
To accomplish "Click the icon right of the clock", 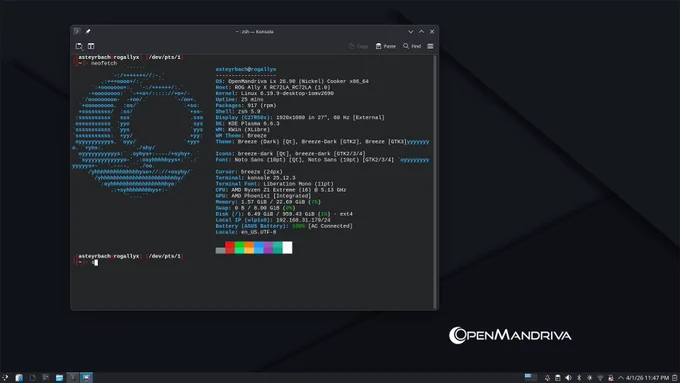I will pyautogui.click(x=675, y=378).
